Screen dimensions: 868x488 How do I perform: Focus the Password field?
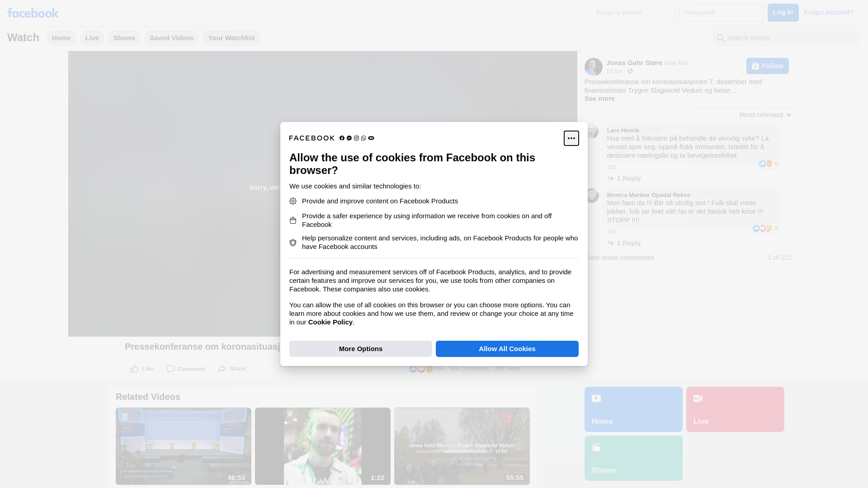point(721,13)
